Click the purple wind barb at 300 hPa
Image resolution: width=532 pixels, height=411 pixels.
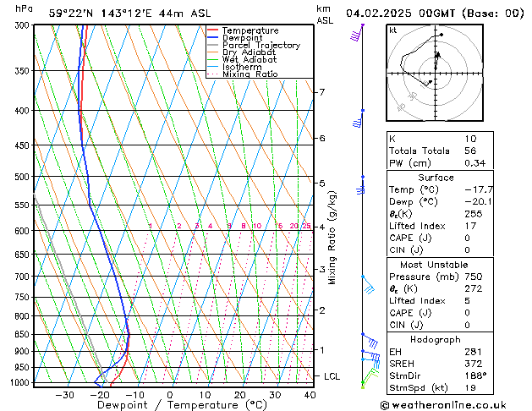coord(357,32)
